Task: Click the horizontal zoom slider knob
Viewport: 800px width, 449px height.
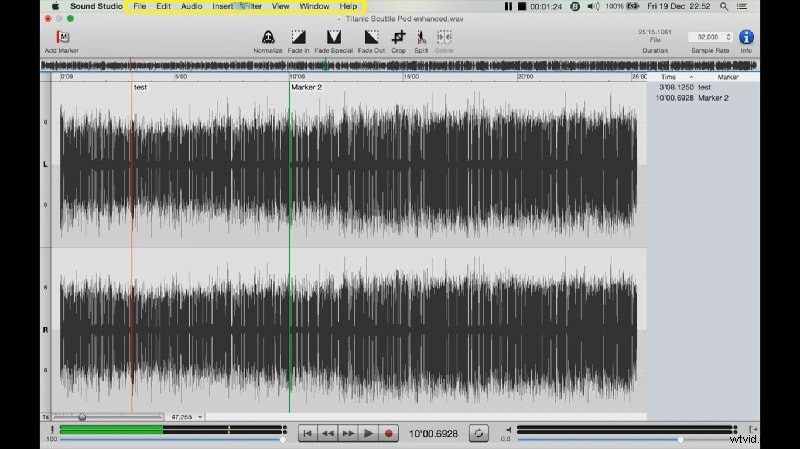Action: (82, 417)
